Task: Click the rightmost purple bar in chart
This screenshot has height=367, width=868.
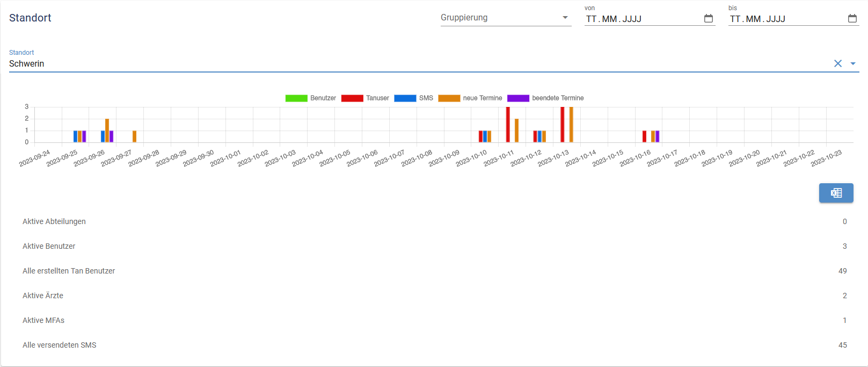Action: point(657,136)
